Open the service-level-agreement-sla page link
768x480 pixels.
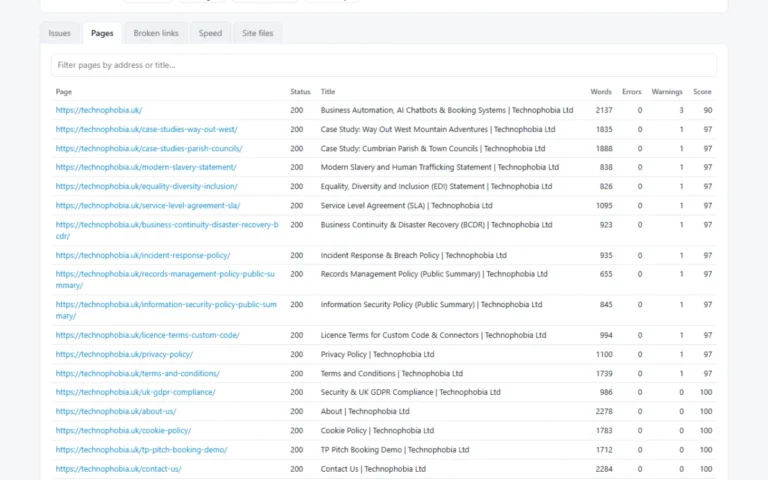coord(148,205)
